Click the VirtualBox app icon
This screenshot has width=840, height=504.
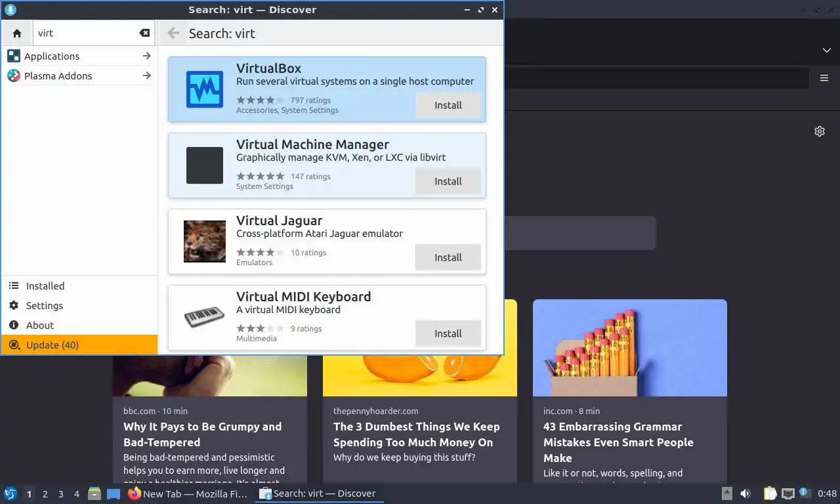[205, 89]
